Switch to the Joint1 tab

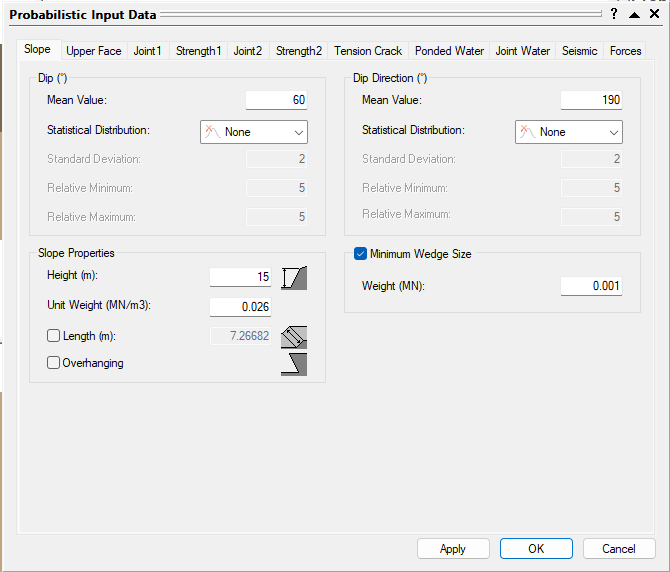(148, 51)
